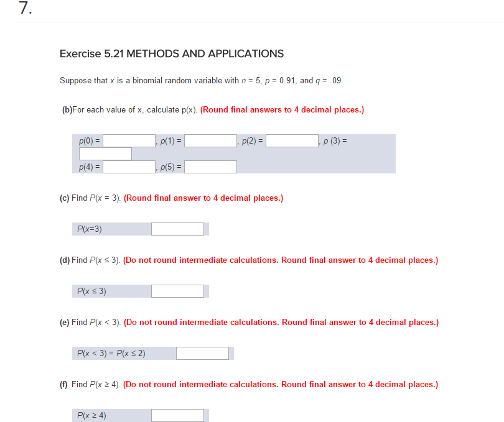Click the P(x ≥ 4) answer box
Image resolution: width=504 pixels, height=422 pixels.
(x=177, y=415)
